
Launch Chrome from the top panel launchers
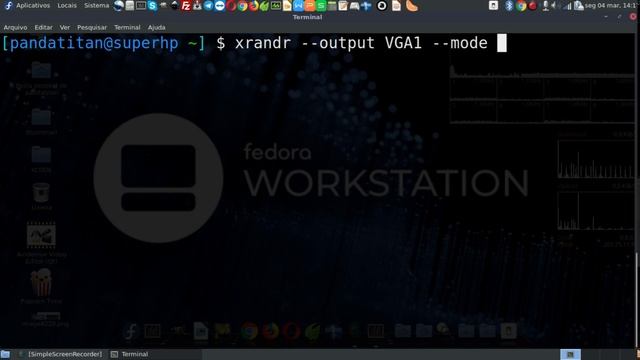[242, 6]
